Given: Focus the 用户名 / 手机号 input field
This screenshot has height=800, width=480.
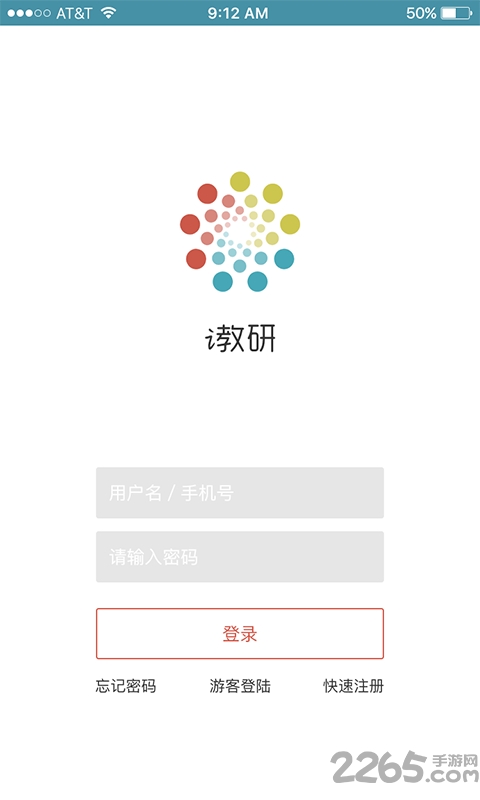Looking at the screenshot, I should 240,493.
